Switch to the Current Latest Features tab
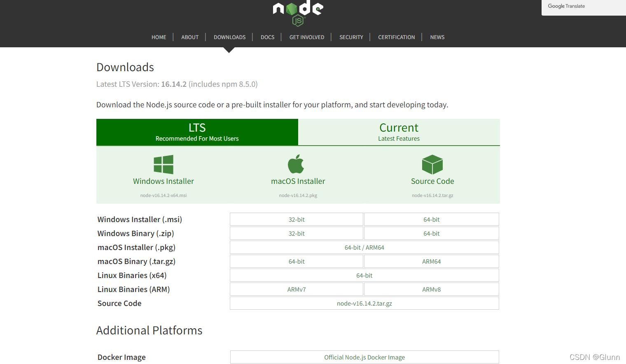 point(399,132)
